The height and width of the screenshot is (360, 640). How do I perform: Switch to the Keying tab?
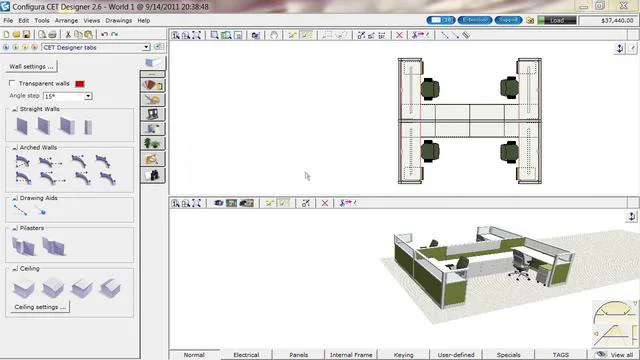(403, 355)
